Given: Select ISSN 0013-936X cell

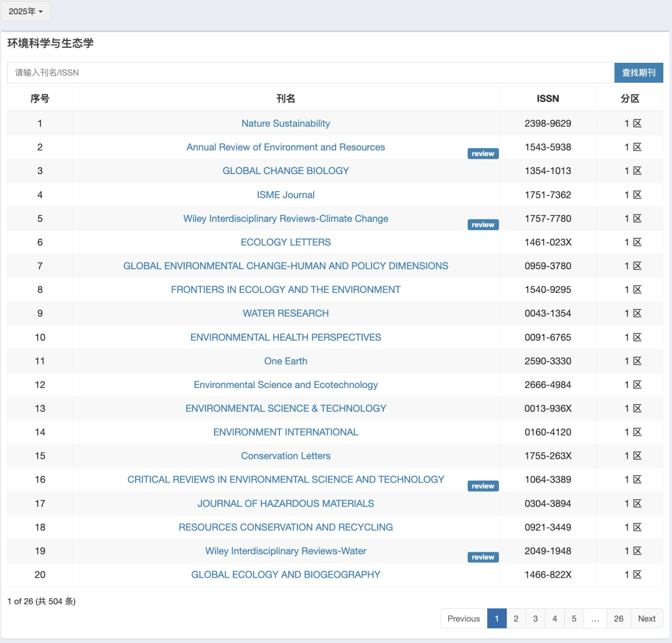Looking at the screenshot, I should tap(548, 408).
